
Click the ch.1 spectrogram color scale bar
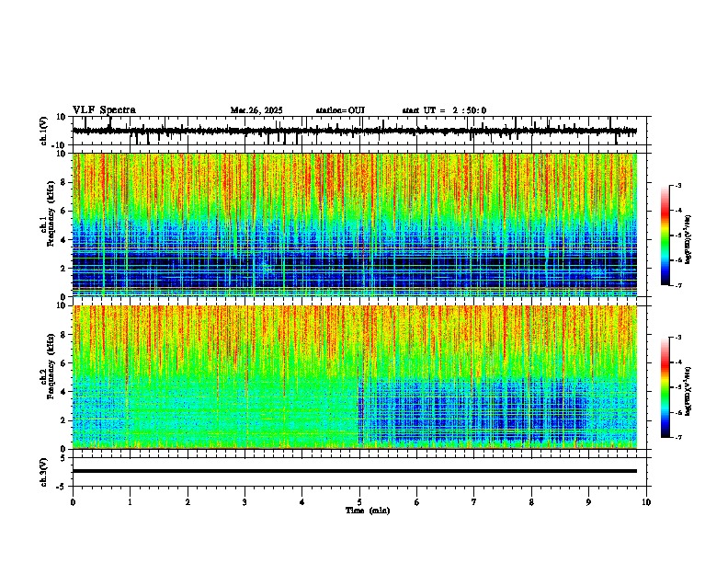coord(665,236)
